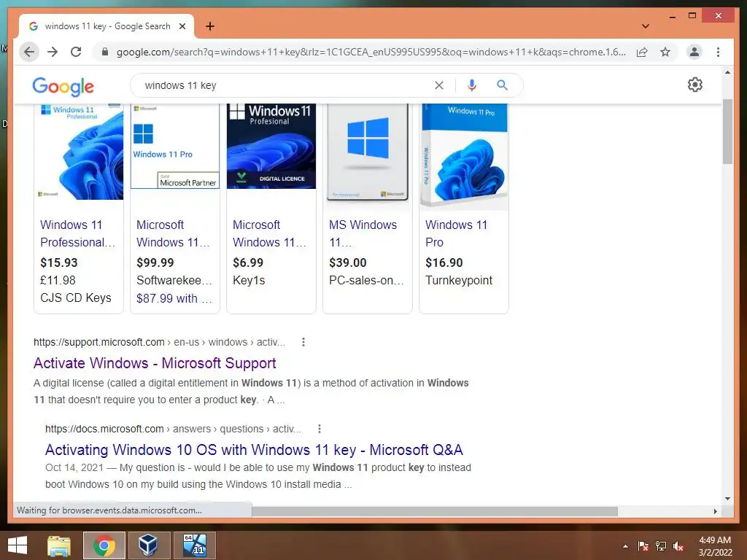
Task: Click the Google search text field
Action: pyautogui.click(x=284, y=85)
